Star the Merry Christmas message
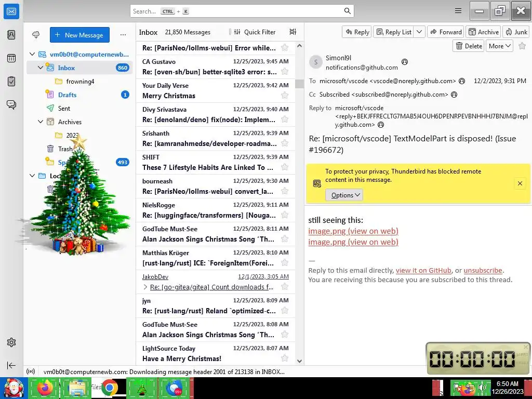This screenshot has height=399, width=532. (x=285, y=96)
